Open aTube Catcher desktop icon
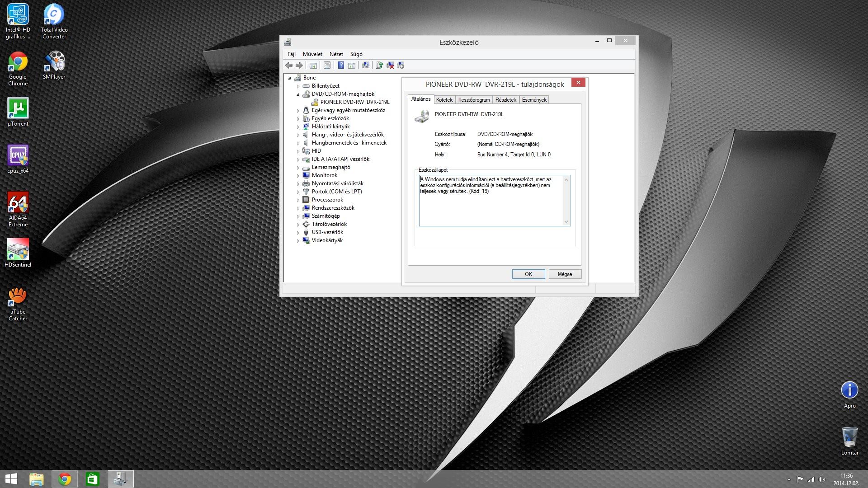The height and width of the screenshot is (488, 868). 18,304
